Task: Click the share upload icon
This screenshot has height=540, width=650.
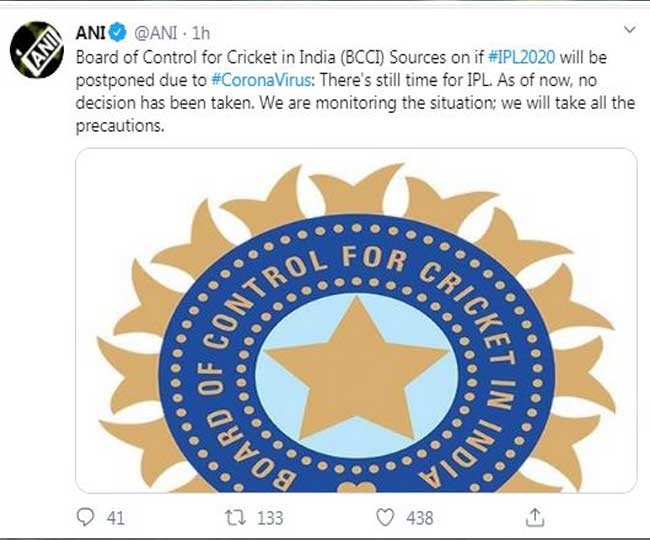Action: (535, 517)
